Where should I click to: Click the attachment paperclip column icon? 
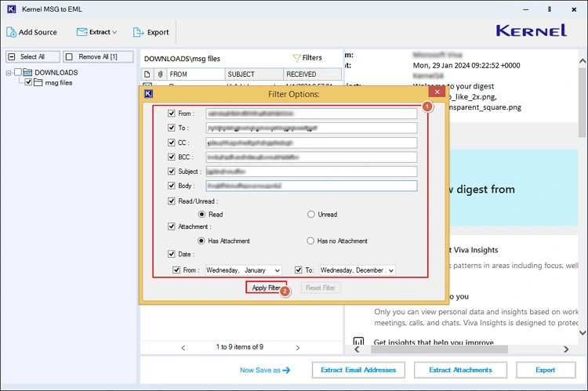[160, 74]
